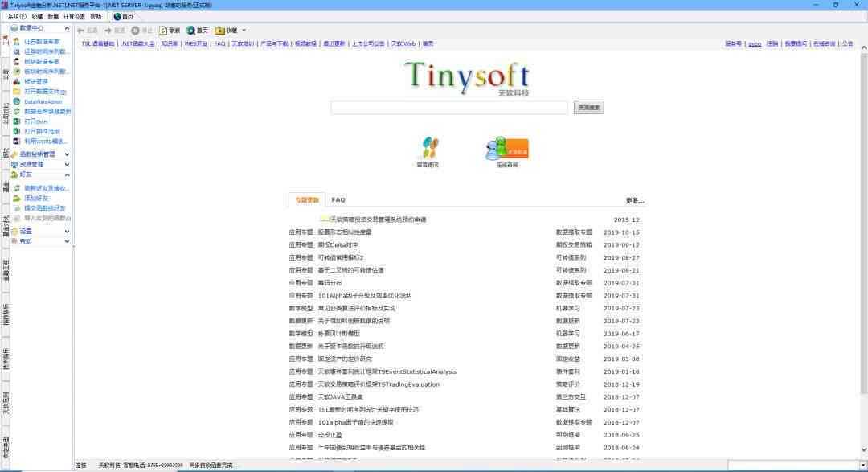Open the 帮助 menu in menu bar

(96, 17)
